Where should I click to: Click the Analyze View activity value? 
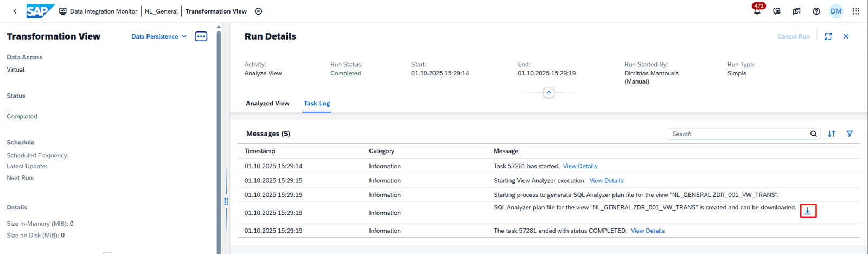tap(263, 73)
